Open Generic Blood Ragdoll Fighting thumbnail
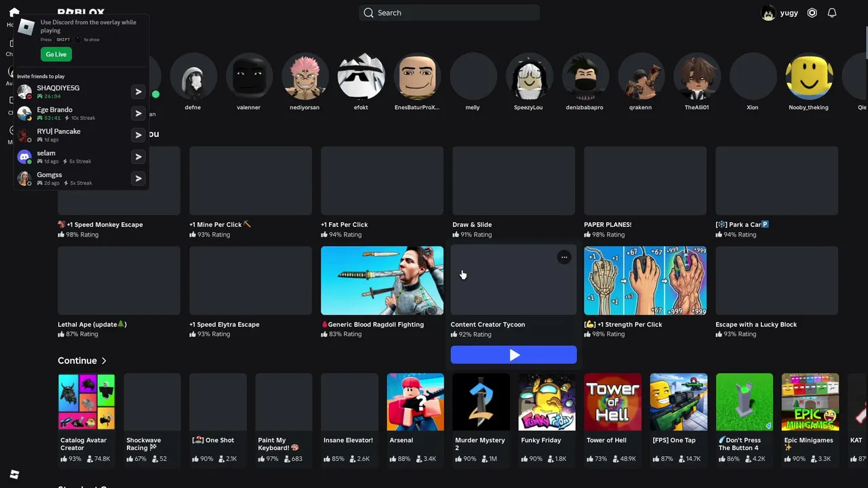Viewport: 868px width, 488px height. (x=382, y=281)
